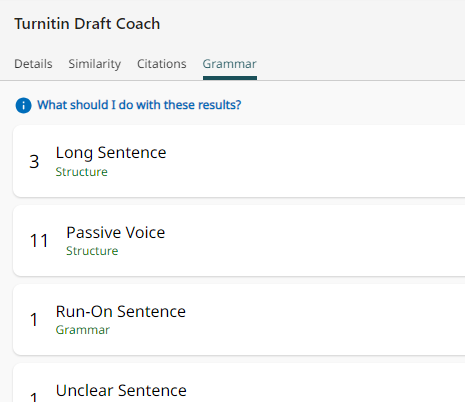
Task: Click the dark underline beneath Grammar tab
Action: (230, 78)
